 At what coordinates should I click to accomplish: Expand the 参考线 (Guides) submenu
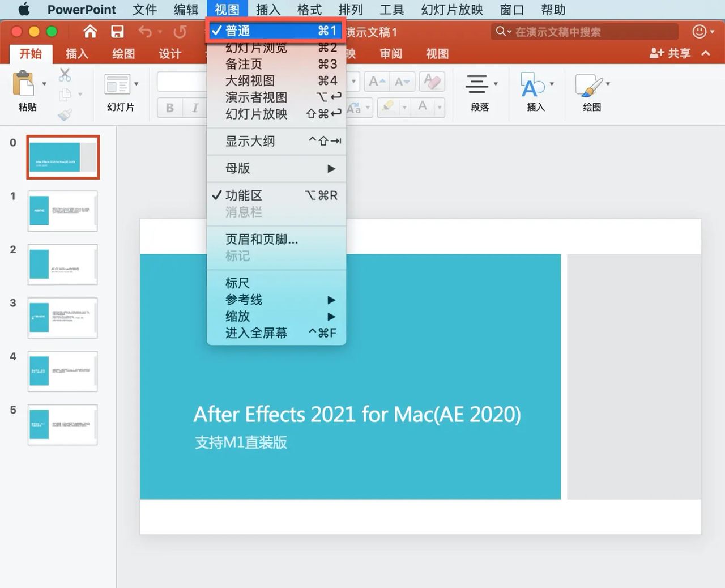(244, 300)
